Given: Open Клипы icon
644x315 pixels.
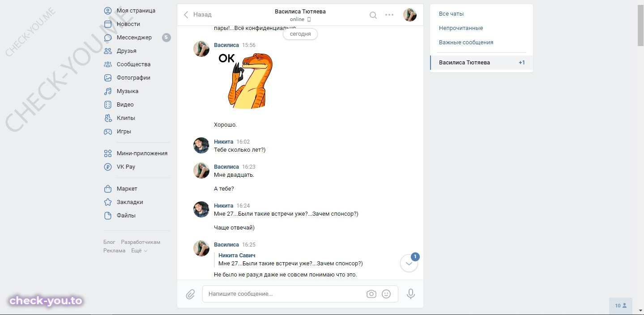Looking at the screenshot, I should click(x=107, y=118).
